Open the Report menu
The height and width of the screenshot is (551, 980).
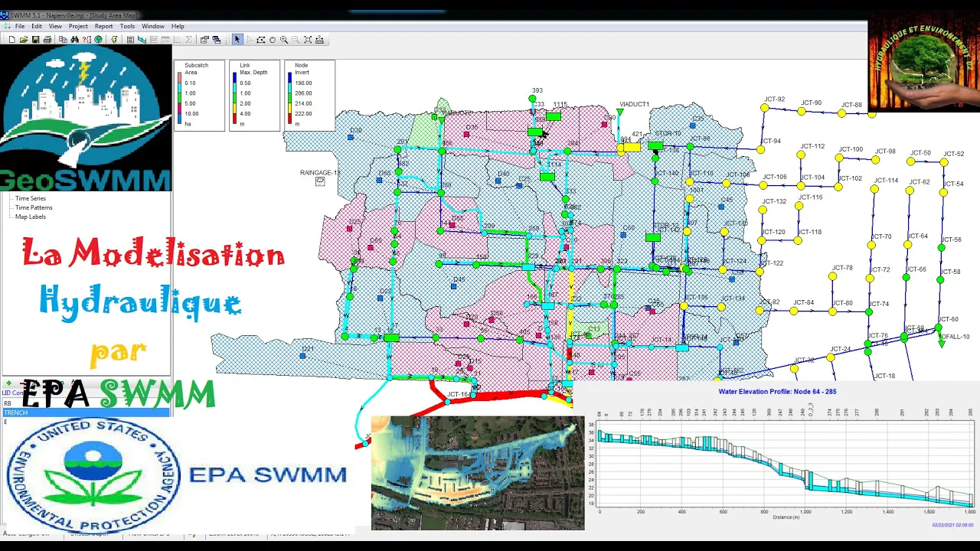point(104,26)
